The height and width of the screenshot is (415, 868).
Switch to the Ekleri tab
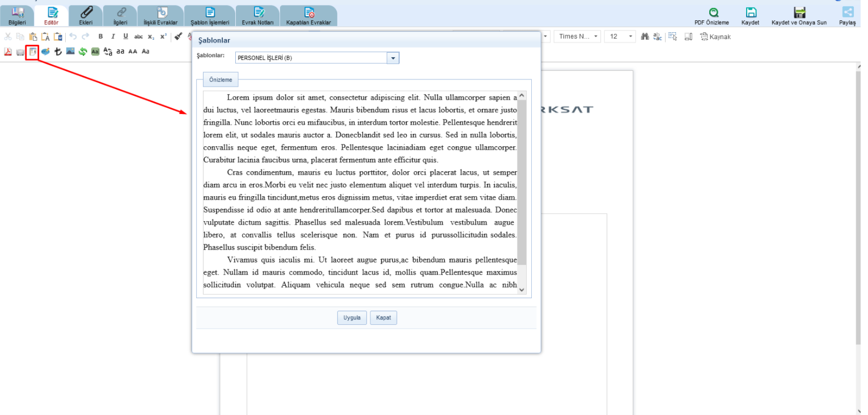[86, 16]
